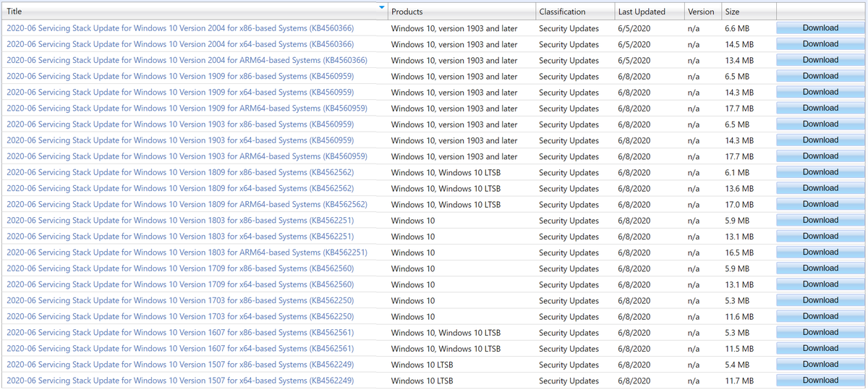The height and width of the screenshot is (390, 868).
Task: Open the Version 1507 x64 KB4562249 update link
Action: [180, 381]
